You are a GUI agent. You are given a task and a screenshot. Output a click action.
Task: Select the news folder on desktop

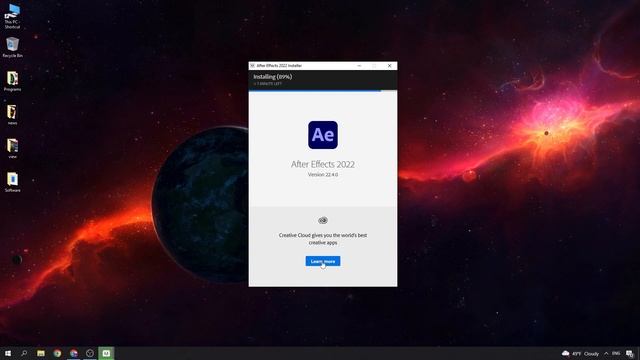(12, 115)
